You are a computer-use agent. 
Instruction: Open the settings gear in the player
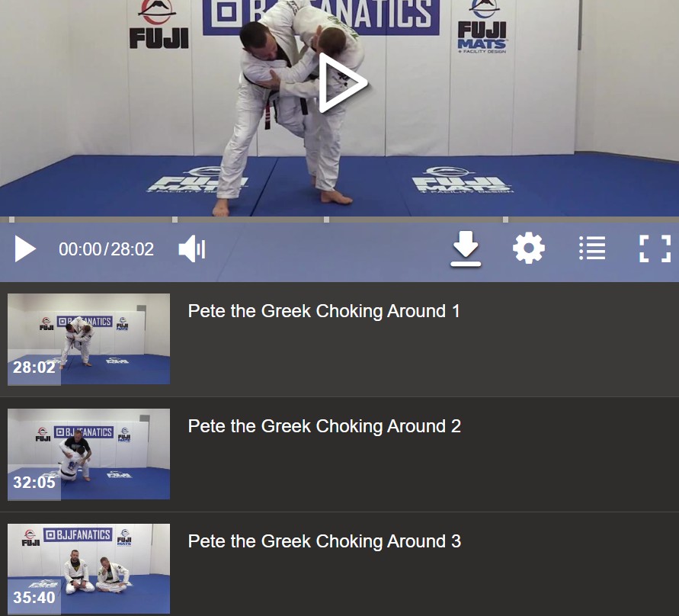pos(529,249)
